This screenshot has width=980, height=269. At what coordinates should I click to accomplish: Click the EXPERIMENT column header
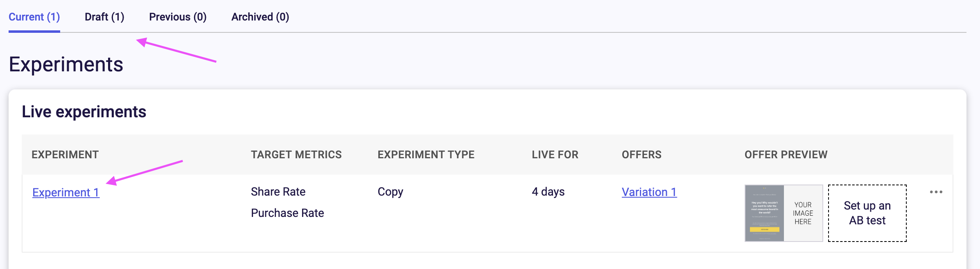65,155
